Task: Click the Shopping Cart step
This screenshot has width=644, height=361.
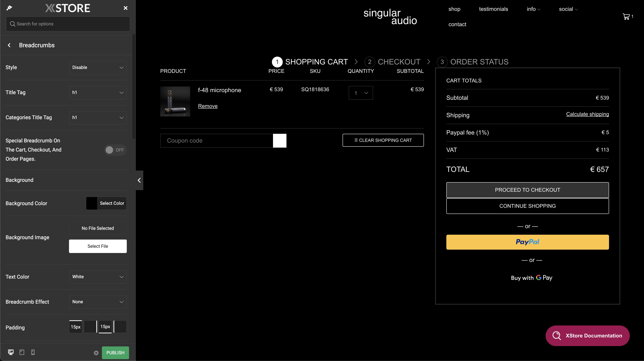Action: coord(310,62)
